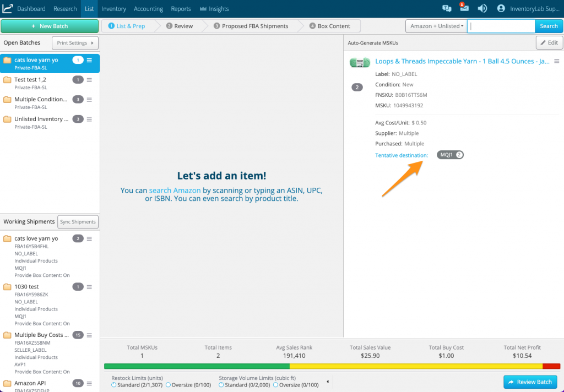The width and height of the screenshot is (564, 392).
Task: Click the InventoryLab logo icon
Action: click(x=8, y=9)
